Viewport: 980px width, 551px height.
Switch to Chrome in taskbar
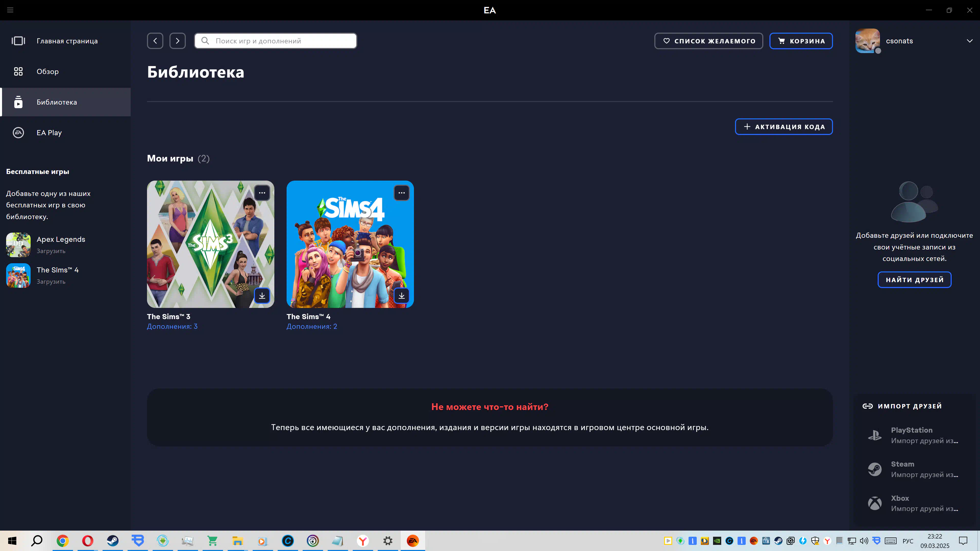click(x=63, y=541)
